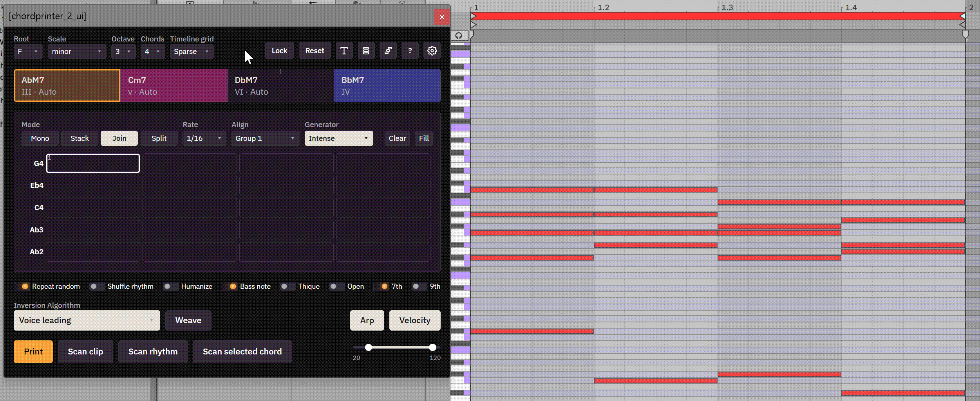Click the stacked rows icon button

pos(366,51)
